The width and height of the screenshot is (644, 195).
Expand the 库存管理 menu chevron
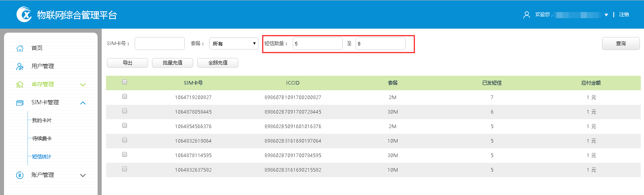click(x=83, y=85)
